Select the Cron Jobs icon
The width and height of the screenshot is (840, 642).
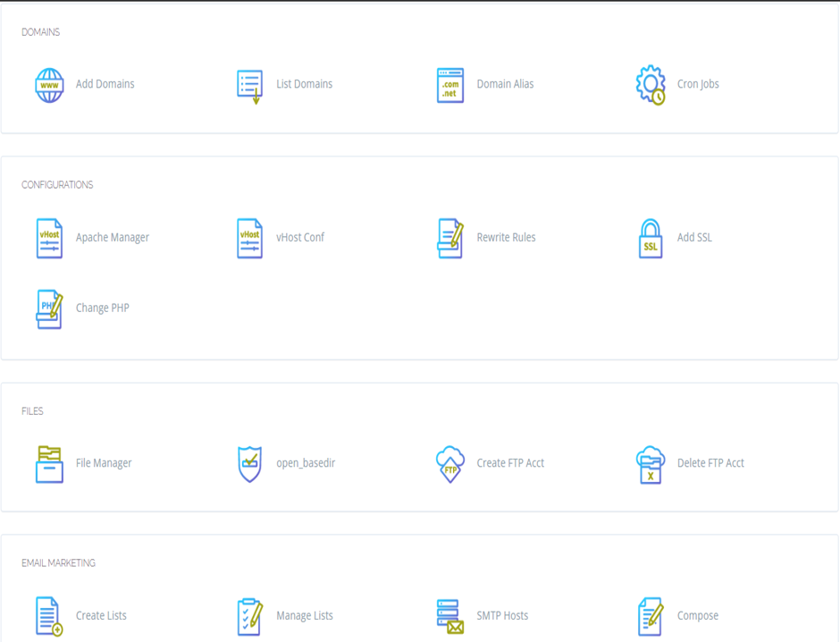650,84
